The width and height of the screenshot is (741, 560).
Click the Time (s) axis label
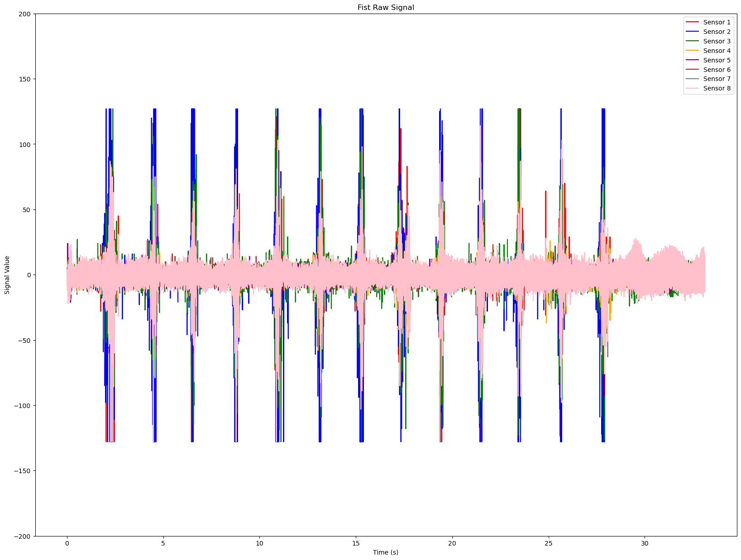coord(385,552)
